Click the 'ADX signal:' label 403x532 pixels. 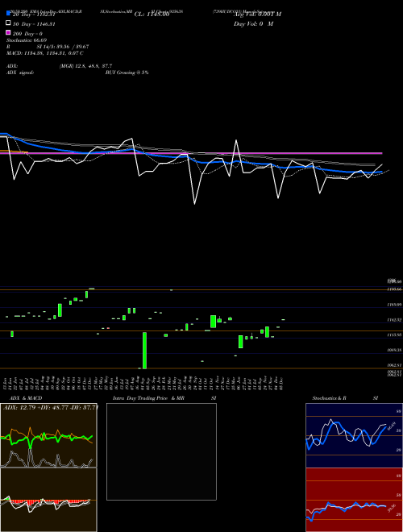20,73
